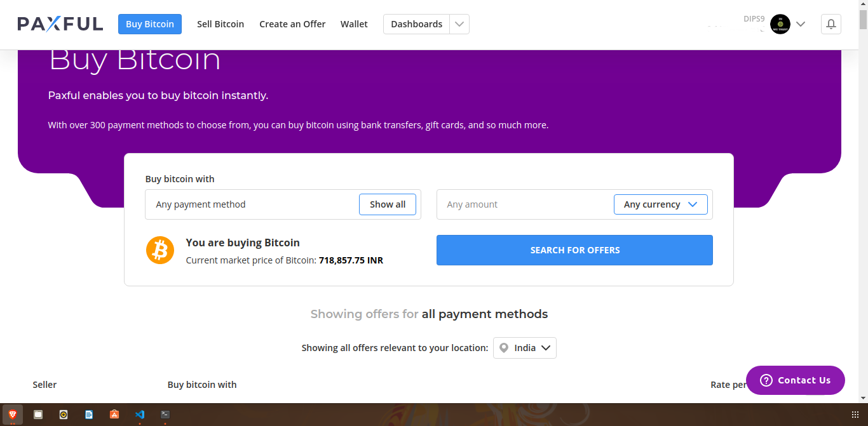Open the Any currency dropdown
The height and width of the screenshot is (426, 868).
pyautogui.click(x=661, y=204)
